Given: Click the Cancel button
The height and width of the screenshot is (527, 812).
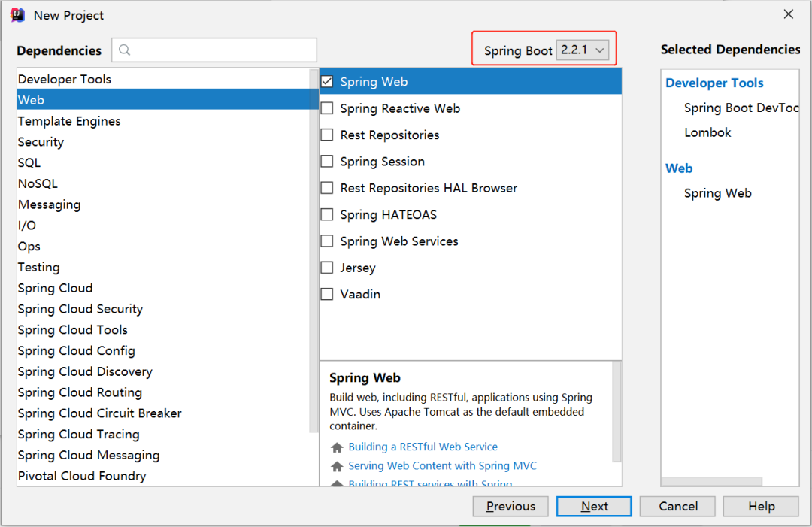Looking at the screenshot, I should pyautogui.click(x=677, y=506).
